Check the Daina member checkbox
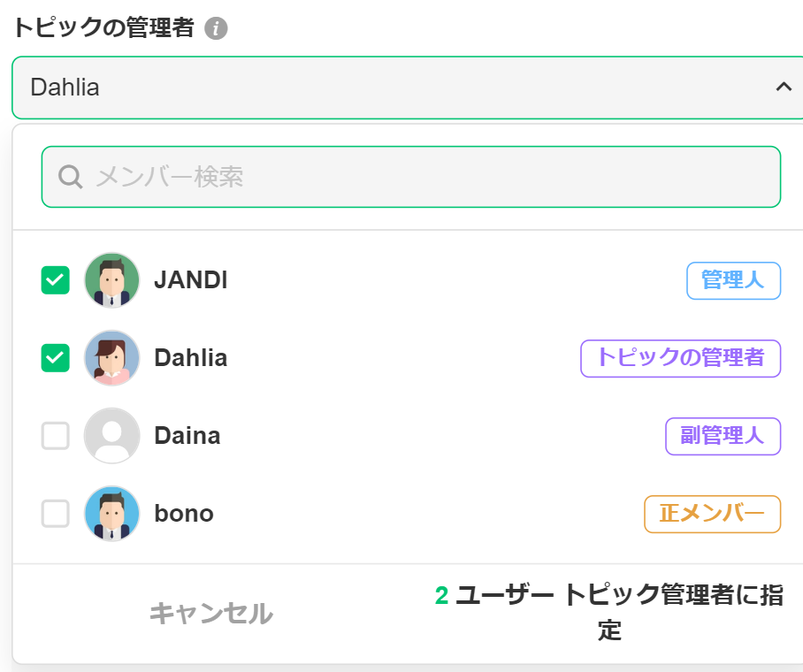 point(56,436)
